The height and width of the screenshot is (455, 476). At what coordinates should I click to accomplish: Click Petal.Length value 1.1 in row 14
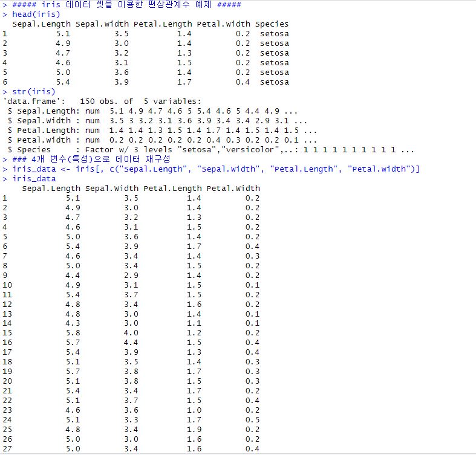(194, 323)
